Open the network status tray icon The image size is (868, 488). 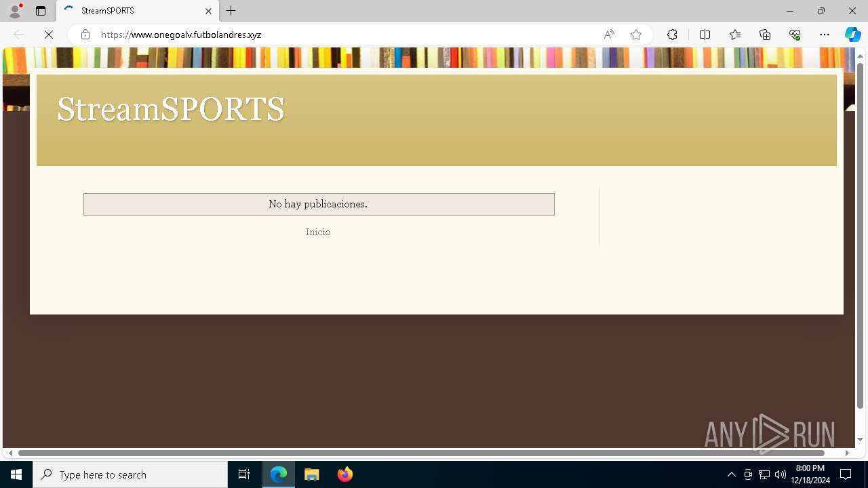pyautogui.click(x=764, y=474)
